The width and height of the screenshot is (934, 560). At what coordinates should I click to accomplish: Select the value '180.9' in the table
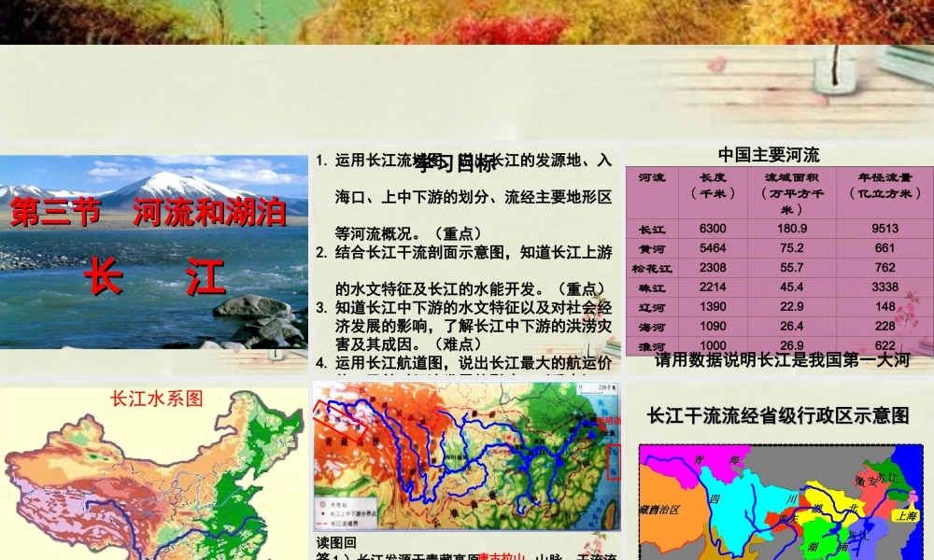click(x=792, y=229)
